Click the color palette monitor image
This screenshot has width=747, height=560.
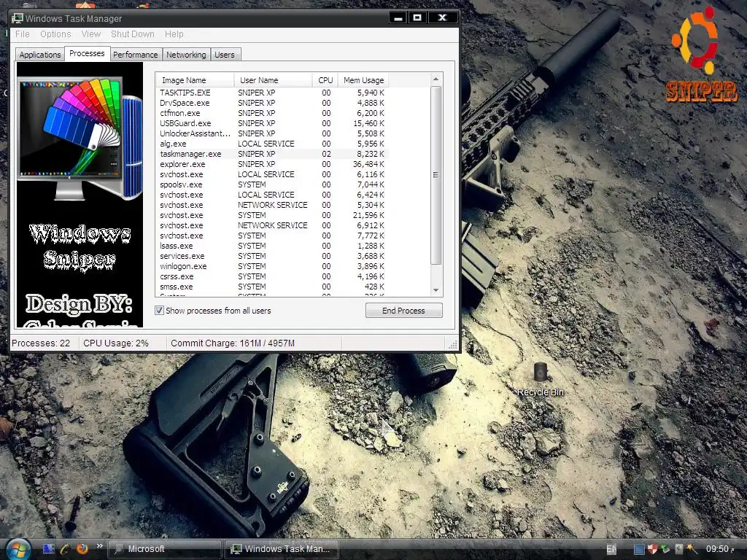point(80,138)
